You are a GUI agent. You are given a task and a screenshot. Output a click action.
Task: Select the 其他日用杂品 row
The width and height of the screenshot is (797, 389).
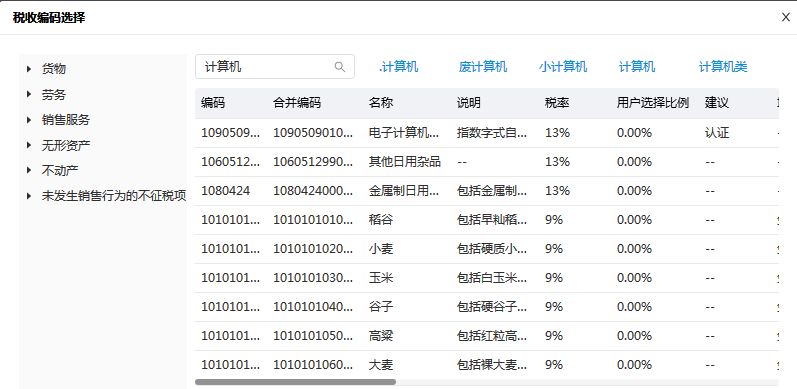coord(486,162)
